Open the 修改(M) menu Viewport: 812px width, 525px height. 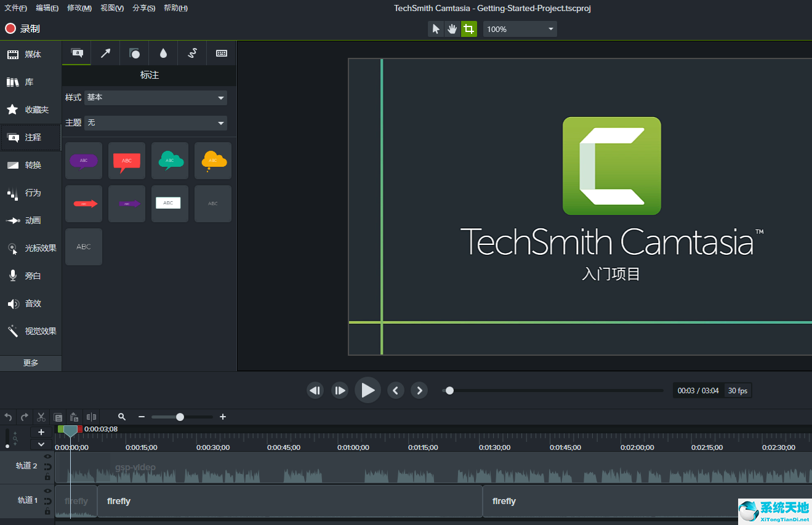point(79,8)
